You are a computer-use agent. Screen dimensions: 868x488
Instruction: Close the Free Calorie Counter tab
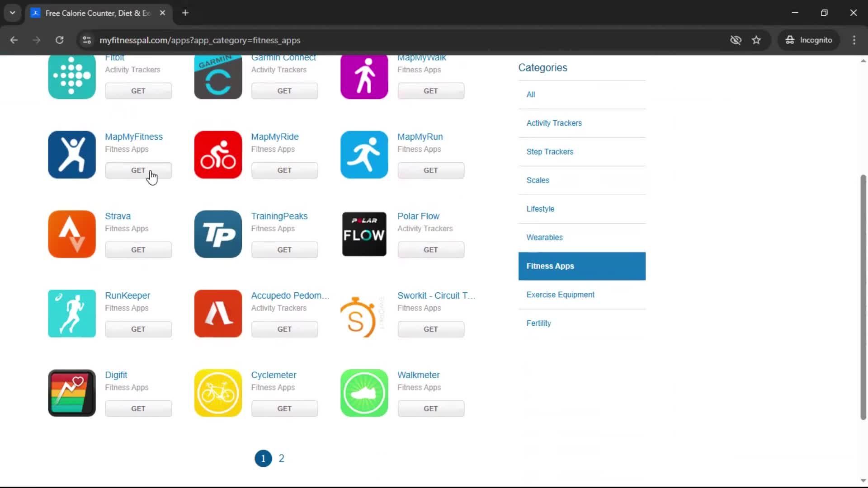click(x=162, y=13)
